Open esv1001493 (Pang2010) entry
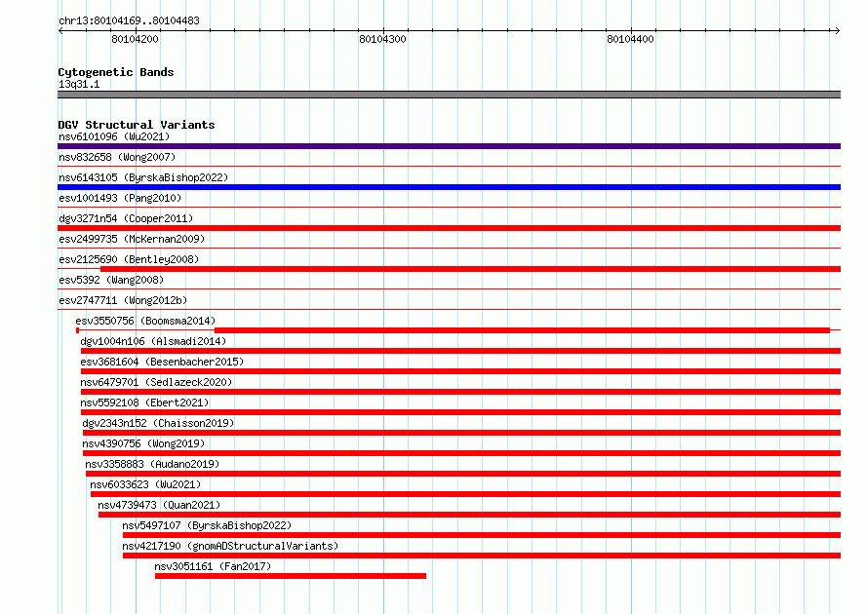Viewport: 868px width, 614px height. pyautogui.click(x=120, y=198)
